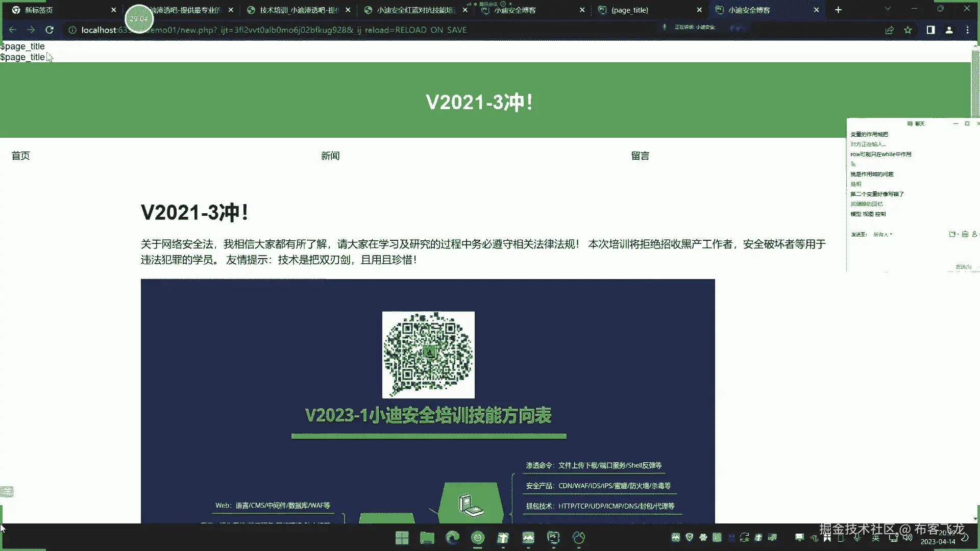This screenshot has height=551, width=980.
Task: Click the 发送(S) button in chat
Action: coord(963,267)
